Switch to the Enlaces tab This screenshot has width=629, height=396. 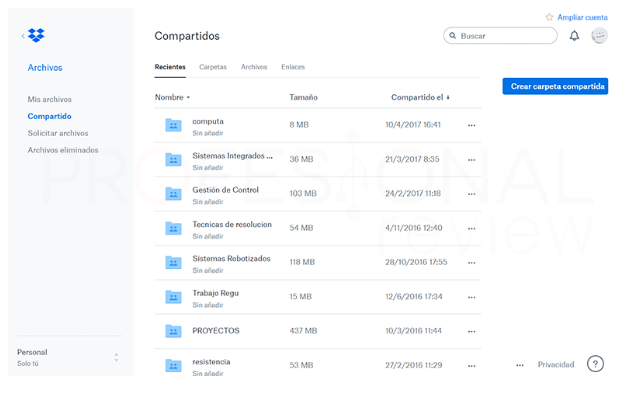[x=293, y=67]
